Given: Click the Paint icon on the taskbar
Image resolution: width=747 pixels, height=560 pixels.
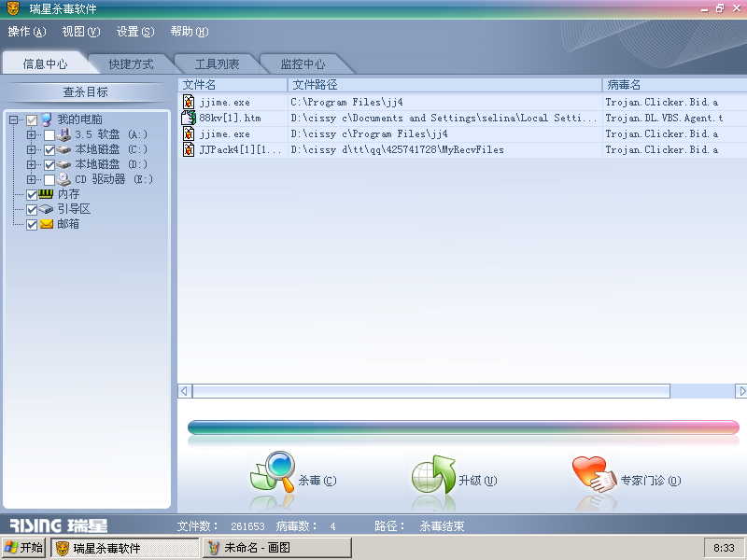Looking at the screenshot, I should [214, 548].
